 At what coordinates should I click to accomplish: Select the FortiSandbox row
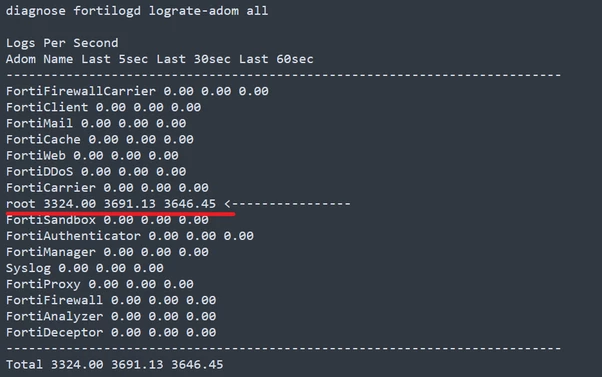tap(107, 220)
